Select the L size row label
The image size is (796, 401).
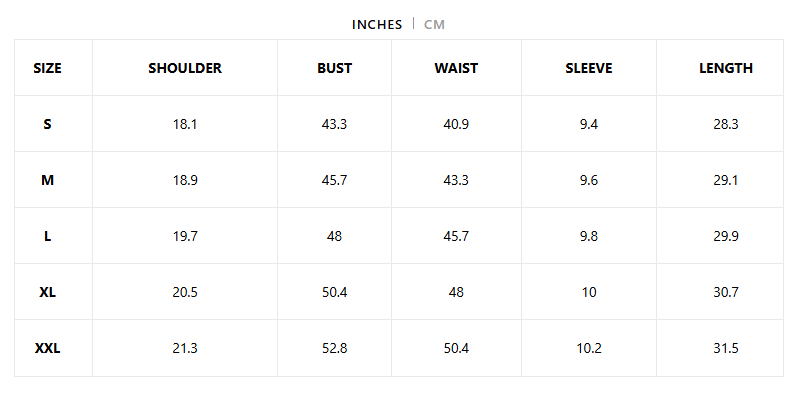(x=47, y=236)
